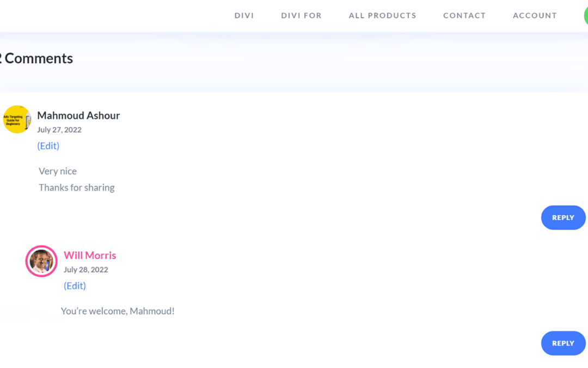
Task: Click the July 27, 2022 comment date
Action: coord(59,130)
